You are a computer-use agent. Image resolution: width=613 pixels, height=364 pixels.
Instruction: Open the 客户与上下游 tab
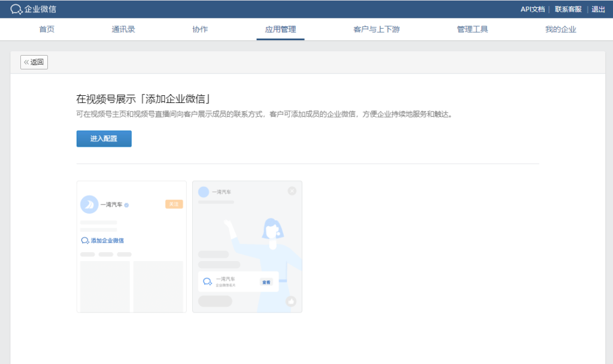[x=377, y=29]
